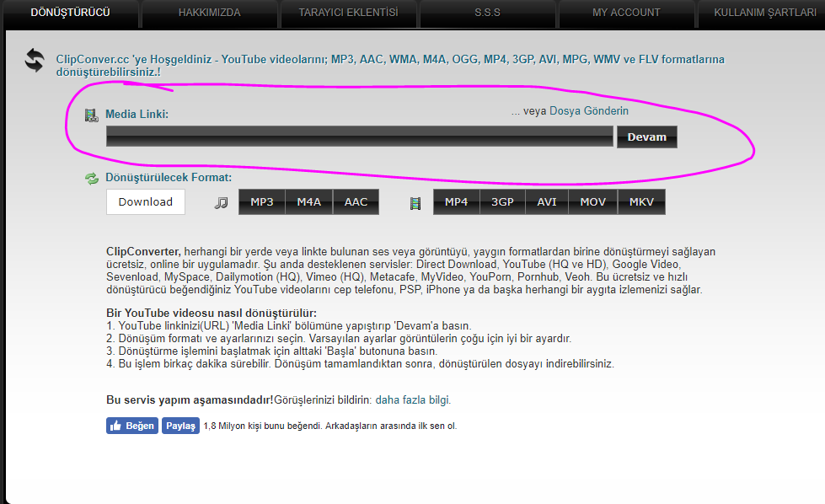Screen dimensions: 825x504
Task: Click the green refresh icon beside Dönüştürülecek Format
Action: coord(92,179)
